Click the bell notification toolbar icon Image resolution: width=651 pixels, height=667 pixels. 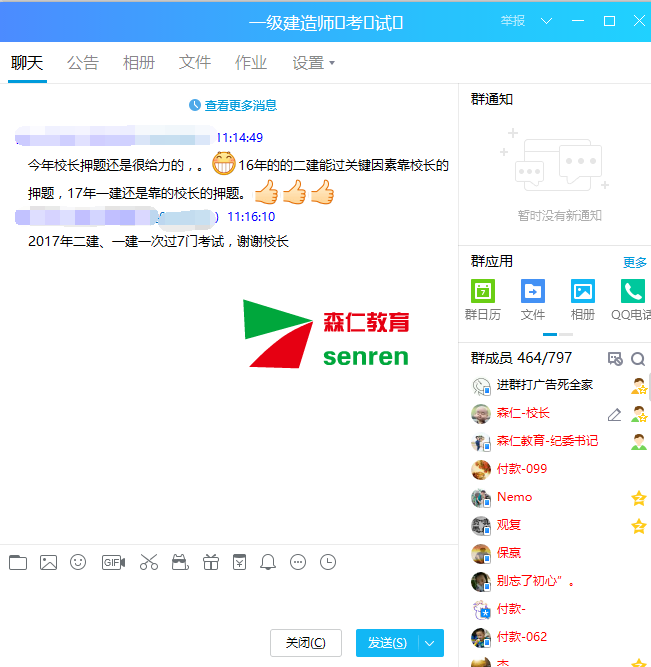coord(268,562)
